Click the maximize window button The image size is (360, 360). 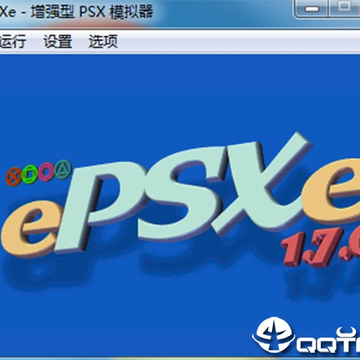click(x=345, y=8)
